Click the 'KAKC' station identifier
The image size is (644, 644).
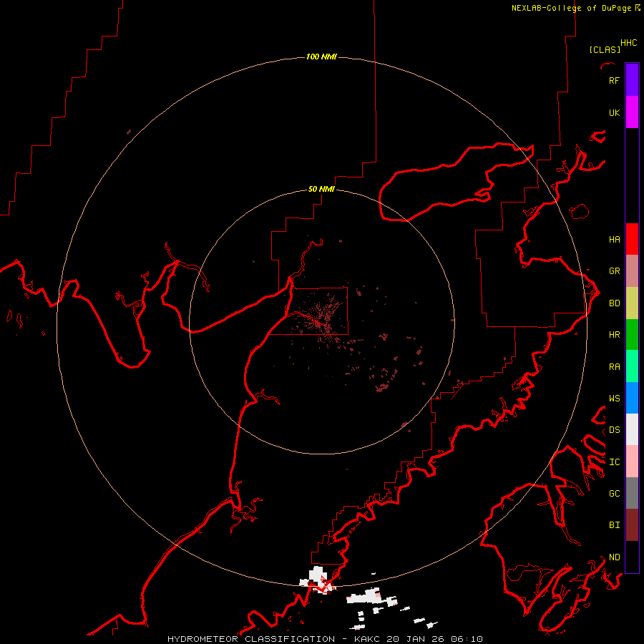click(367, 639)
